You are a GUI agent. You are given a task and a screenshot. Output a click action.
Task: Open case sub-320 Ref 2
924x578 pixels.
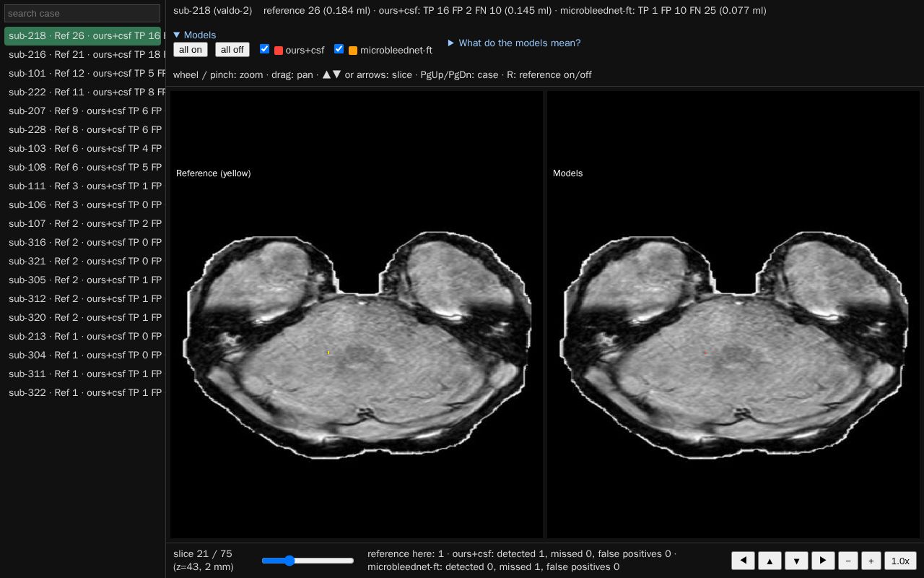(83, 317)
